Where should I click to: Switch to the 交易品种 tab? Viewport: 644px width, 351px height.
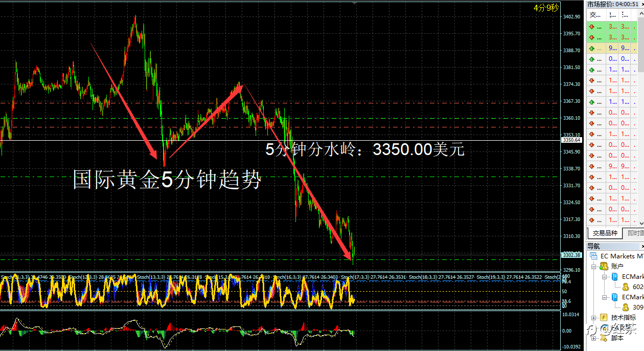605,233
